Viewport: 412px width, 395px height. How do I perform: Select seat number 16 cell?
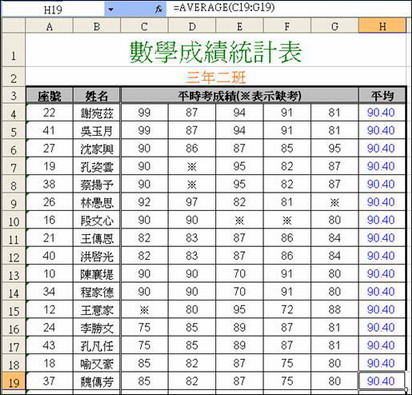coord(49,220)
